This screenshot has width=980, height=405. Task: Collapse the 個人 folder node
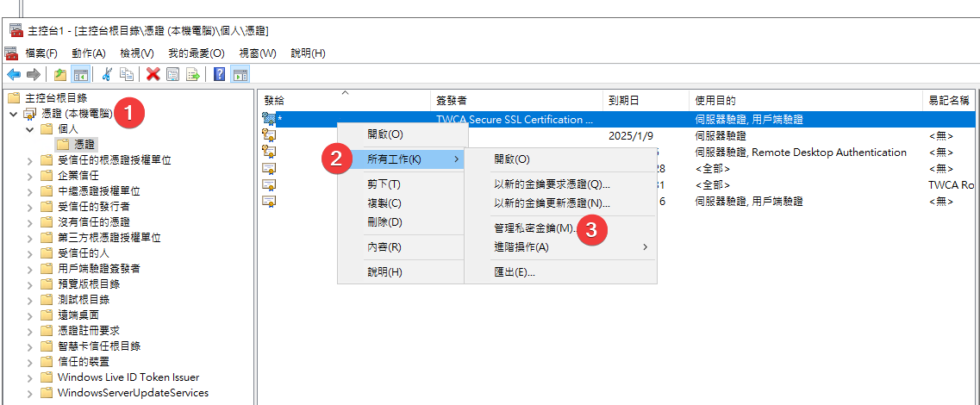[29, 129]
